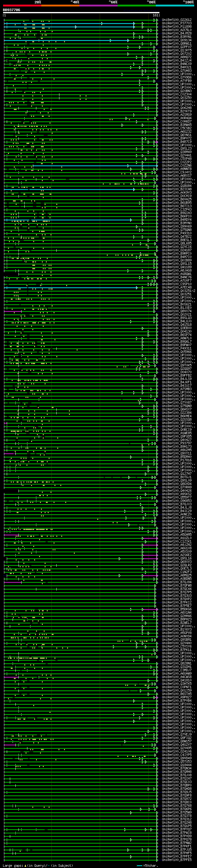Click the white query sequence bar

(81, 12)
